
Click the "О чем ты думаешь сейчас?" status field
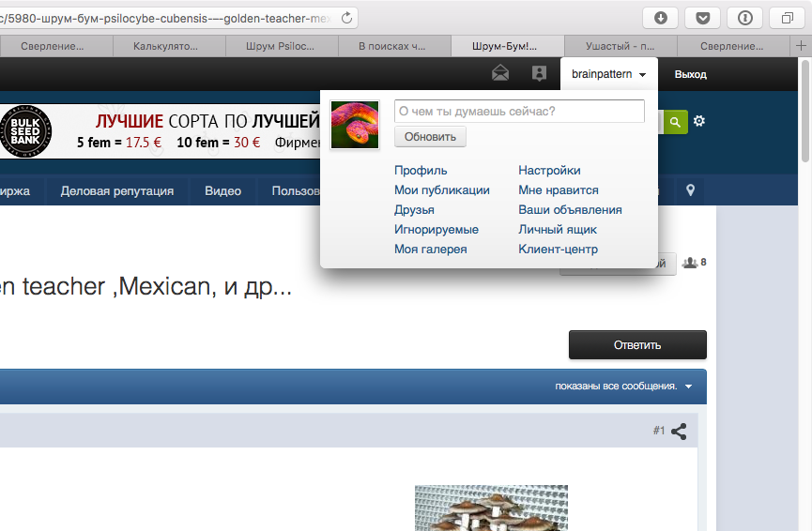point(519,112)
